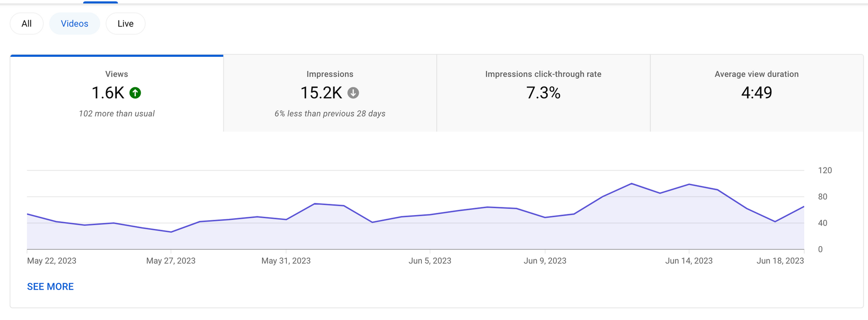
Task: Switch to Average view duration tab
Action: (756, 93)
